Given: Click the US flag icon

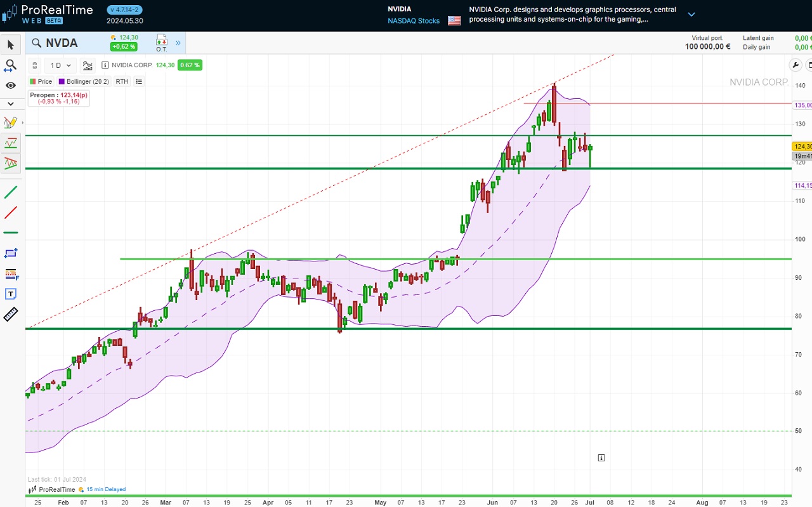Looking at the screenshot, I should pyautogui.click(x=454, y=20).
